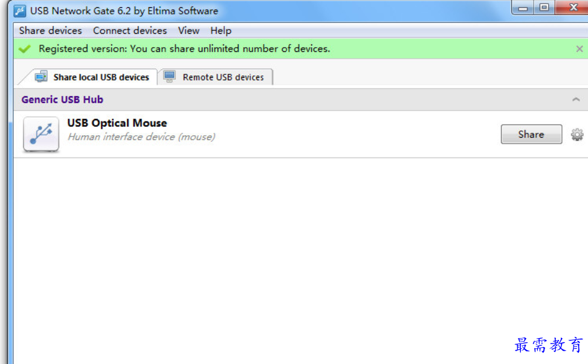
Task: Open settings gear for USB Optical Mouse
Action: tap(577, 135)
